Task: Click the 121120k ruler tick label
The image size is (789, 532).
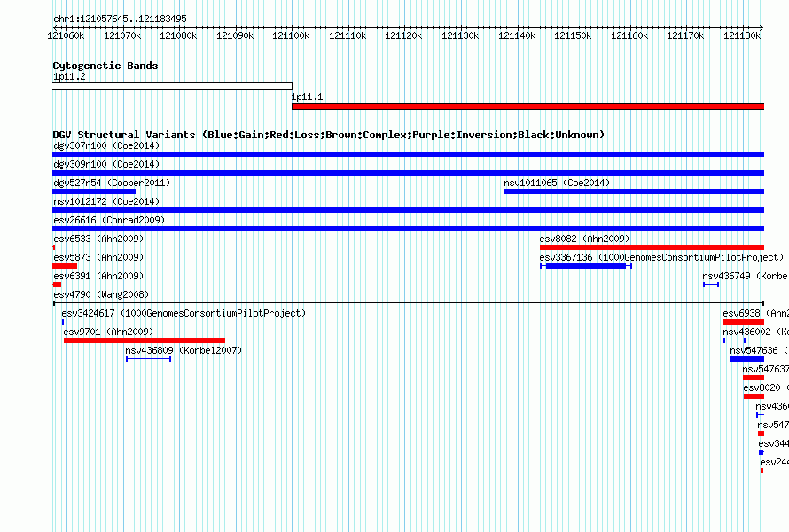Action: click(x=403, y=35)
